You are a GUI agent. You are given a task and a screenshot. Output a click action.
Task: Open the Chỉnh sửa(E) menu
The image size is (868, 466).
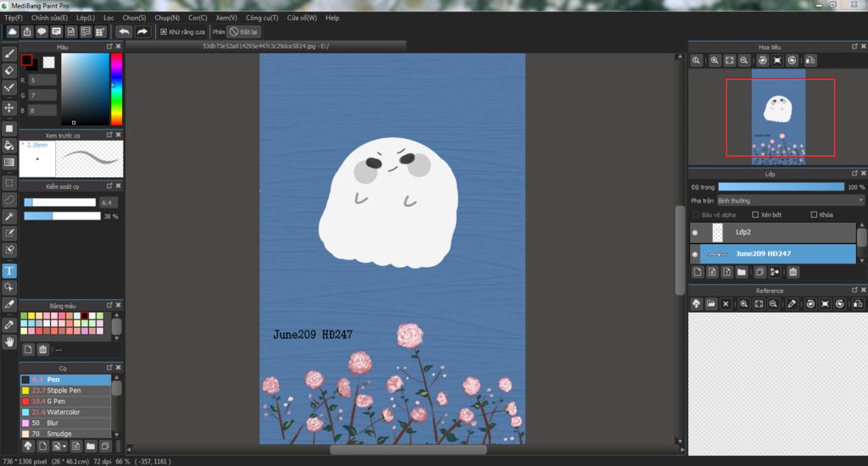(x=49, y=18)
